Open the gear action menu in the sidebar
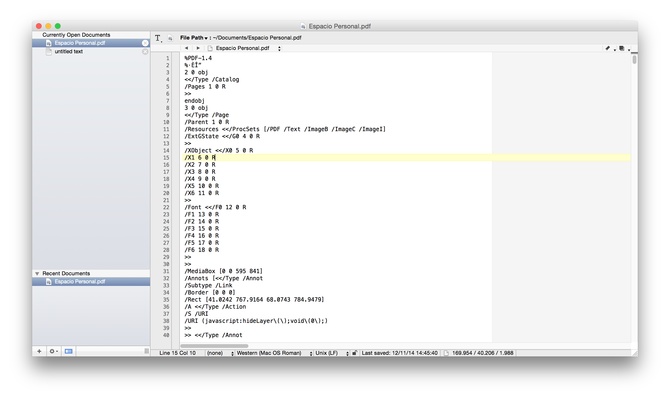 click(53, 351)
